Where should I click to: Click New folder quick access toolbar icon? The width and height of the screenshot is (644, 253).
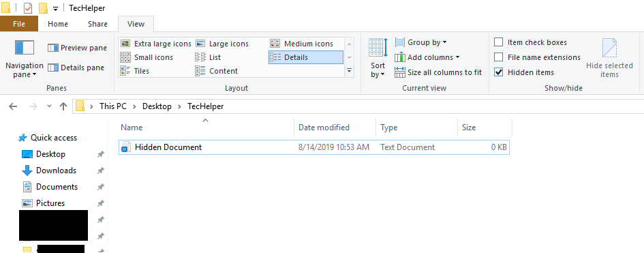click(43, 8)
